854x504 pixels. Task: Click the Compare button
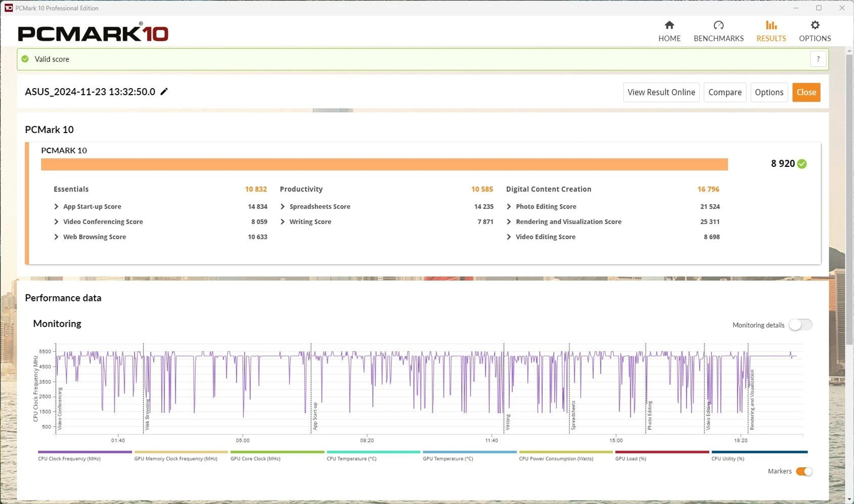(x=725, y=92)
